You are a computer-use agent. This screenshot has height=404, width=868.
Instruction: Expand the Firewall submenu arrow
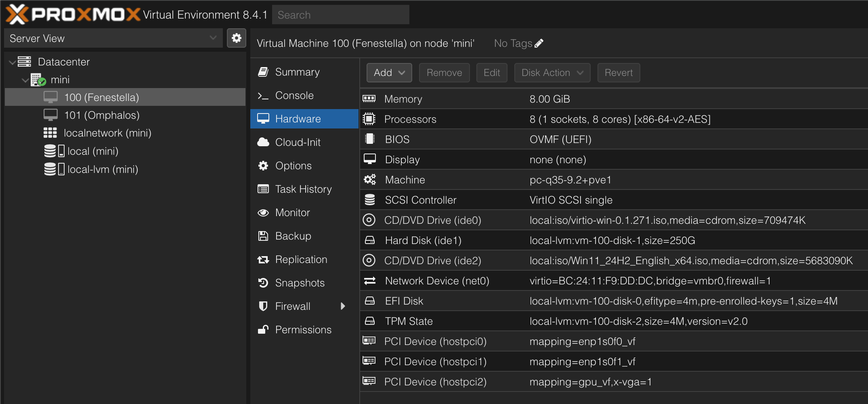point(343,306)
